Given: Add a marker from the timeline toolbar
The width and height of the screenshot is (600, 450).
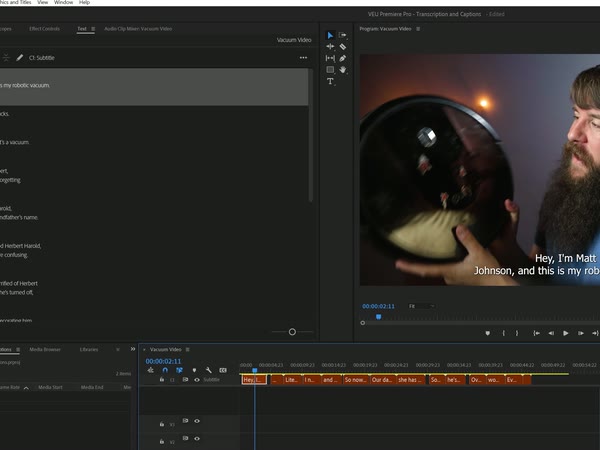Looking at the screenshot, I should (x=194, y=370).
